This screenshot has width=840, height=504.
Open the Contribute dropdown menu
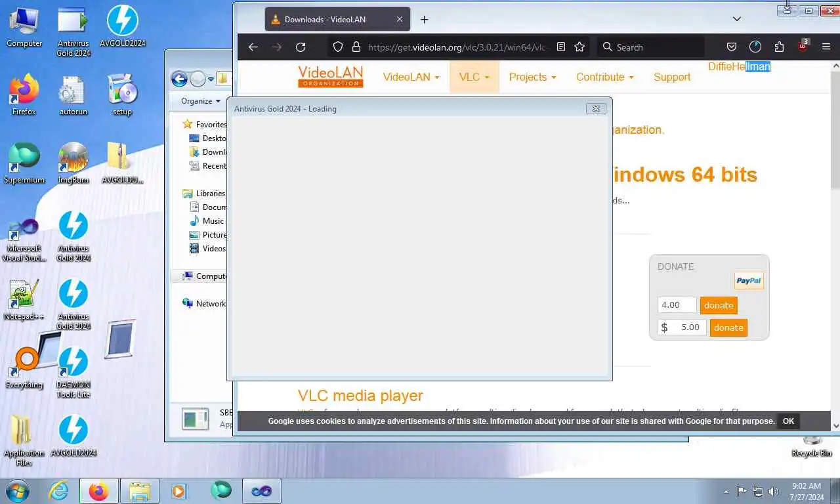604,77
